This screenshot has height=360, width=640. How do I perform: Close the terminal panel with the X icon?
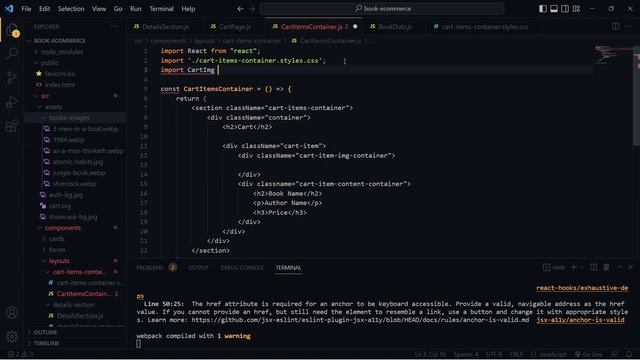click(631, 267)
